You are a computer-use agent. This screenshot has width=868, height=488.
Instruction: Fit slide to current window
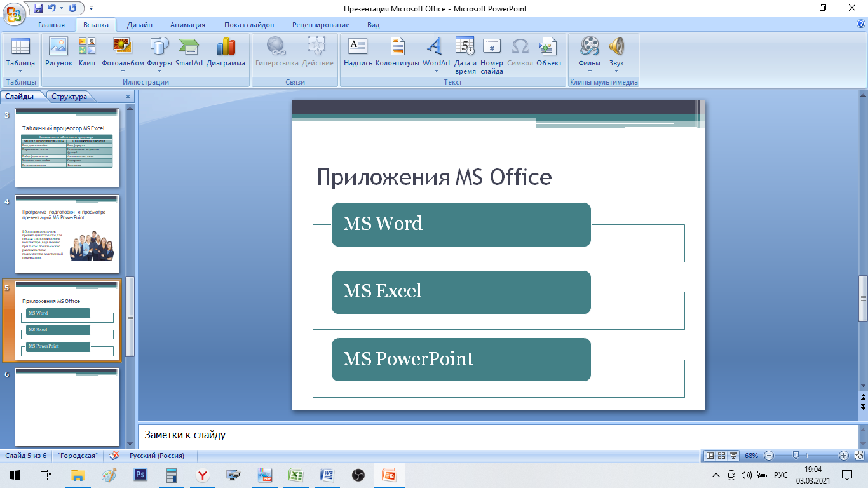[x=858, y=456]
